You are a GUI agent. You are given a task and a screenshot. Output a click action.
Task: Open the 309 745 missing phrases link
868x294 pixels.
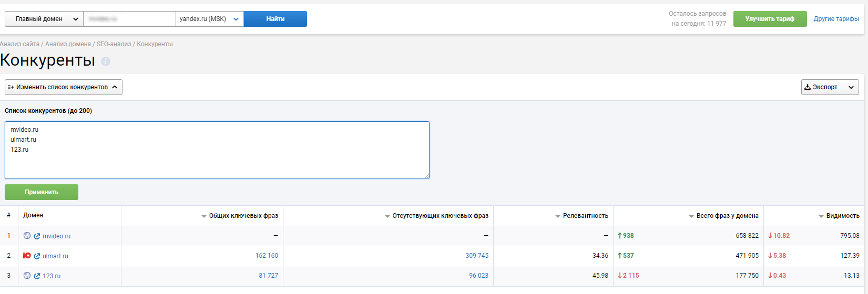[477, 256]
